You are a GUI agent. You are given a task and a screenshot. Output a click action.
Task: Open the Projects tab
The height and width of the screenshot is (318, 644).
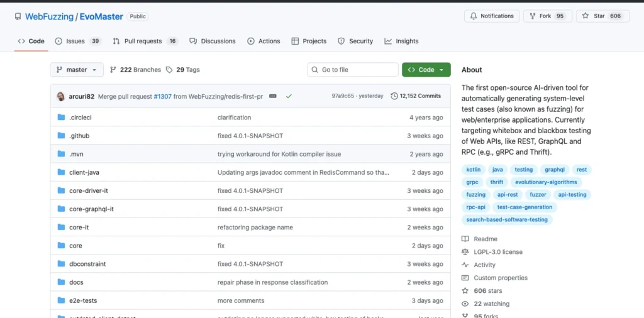(x=309, y=41)
